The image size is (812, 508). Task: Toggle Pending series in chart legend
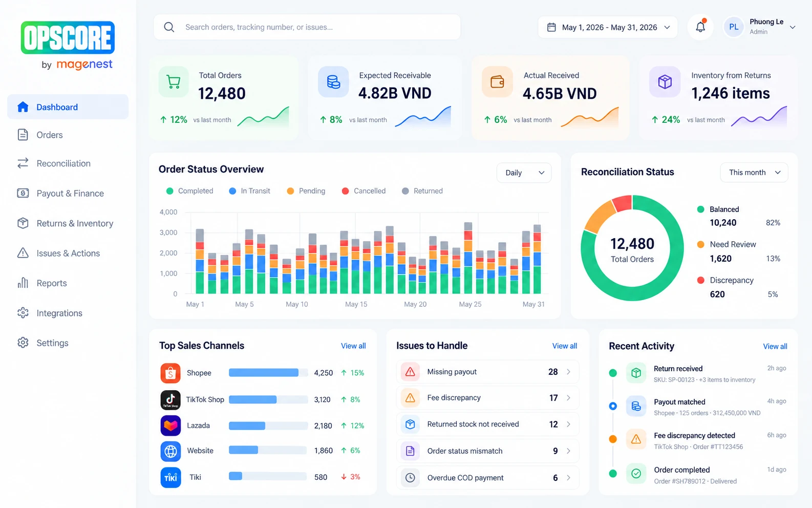(306, 191)
